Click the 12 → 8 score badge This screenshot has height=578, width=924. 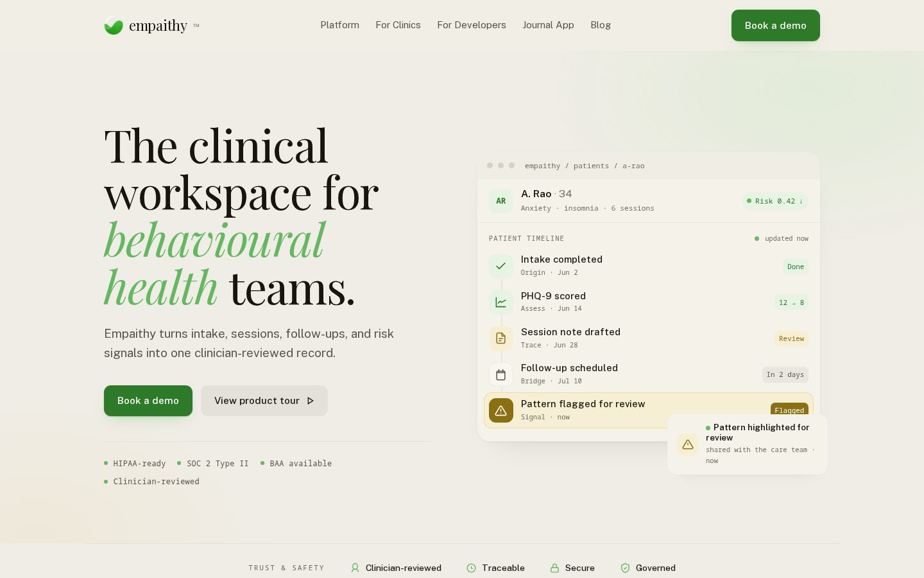791,302
